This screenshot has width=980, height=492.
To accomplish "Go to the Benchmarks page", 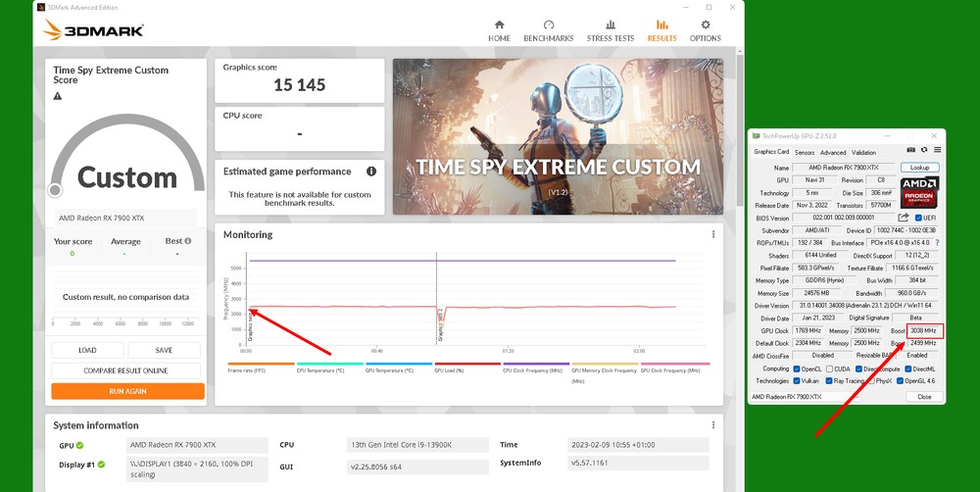I will 548,30.
